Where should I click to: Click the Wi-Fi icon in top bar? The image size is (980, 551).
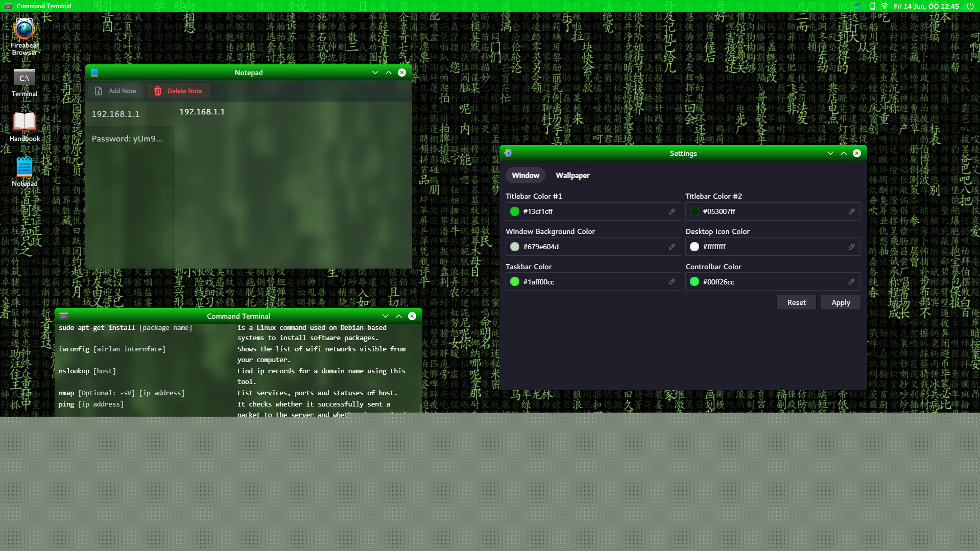pos(885,6)
